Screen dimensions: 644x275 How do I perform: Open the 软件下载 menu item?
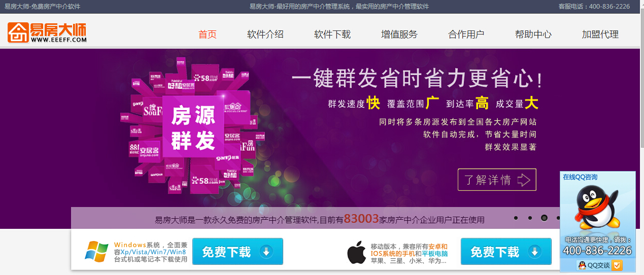click(x=332, y=35)
